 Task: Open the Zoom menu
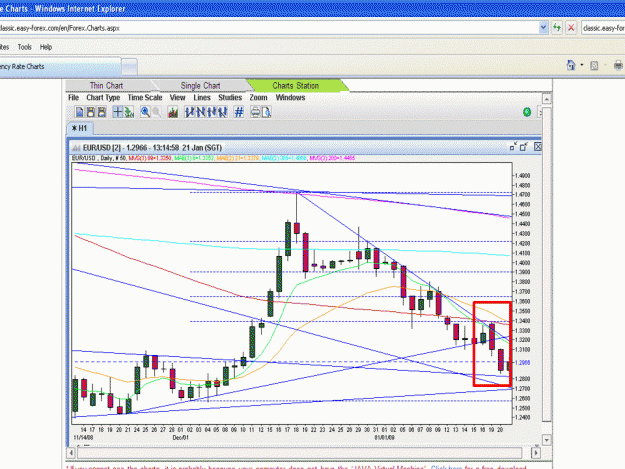[258, 98]
